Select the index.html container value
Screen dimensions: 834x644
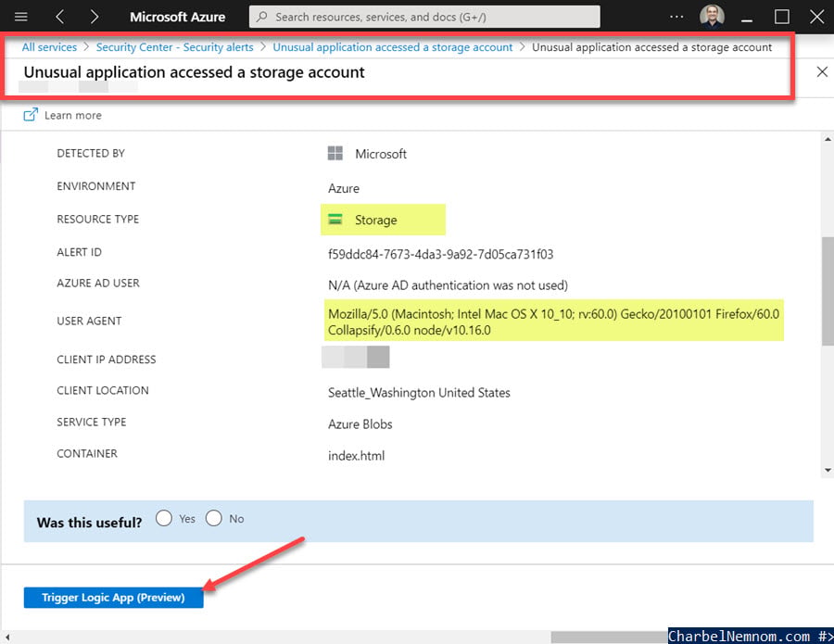point(356,456)
